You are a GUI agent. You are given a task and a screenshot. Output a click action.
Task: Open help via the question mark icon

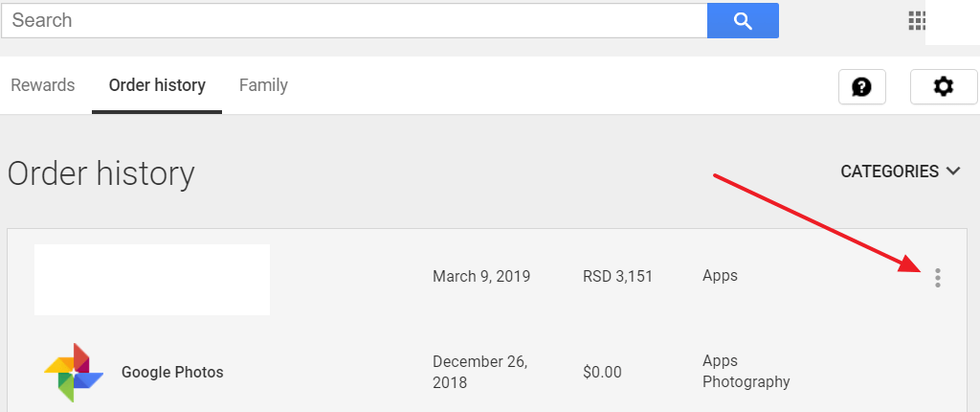pyautogui.click(x=862, y=86)
